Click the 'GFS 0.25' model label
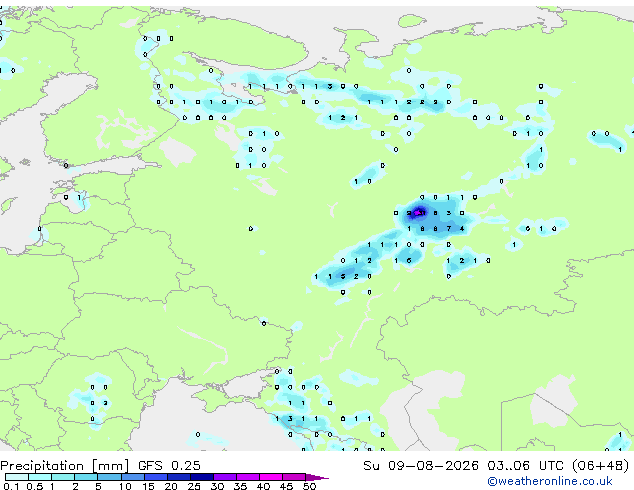This screenshot has height=490, width=634. click(x=169, y=465)
